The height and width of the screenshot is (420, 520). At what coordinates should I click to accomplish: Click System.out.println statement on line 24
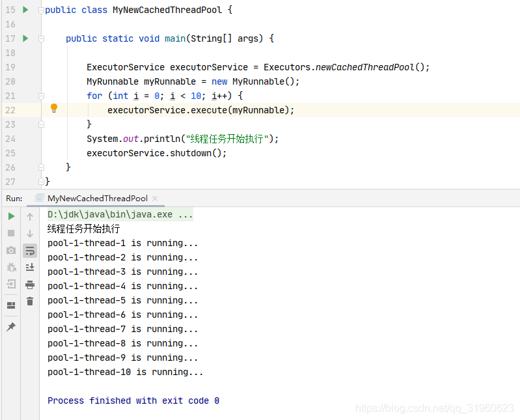click(x=182, y=139)
